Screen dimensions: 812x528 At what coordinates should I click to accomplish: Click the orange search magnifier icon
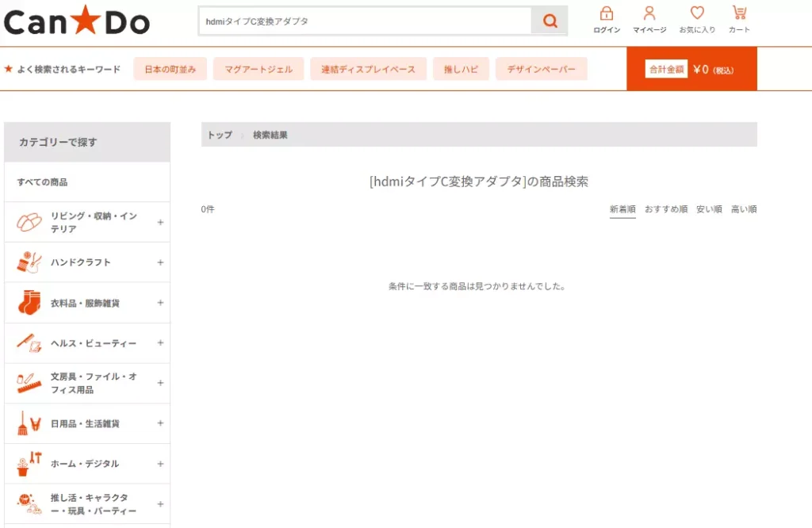550,20
